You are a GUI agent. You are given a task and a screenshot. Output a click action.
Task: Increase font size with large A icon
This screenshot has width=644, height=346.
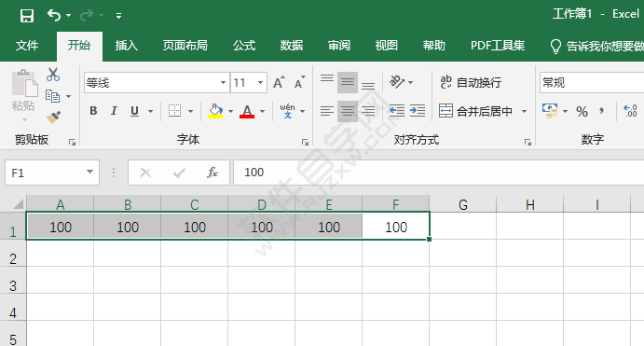[279, 83]
